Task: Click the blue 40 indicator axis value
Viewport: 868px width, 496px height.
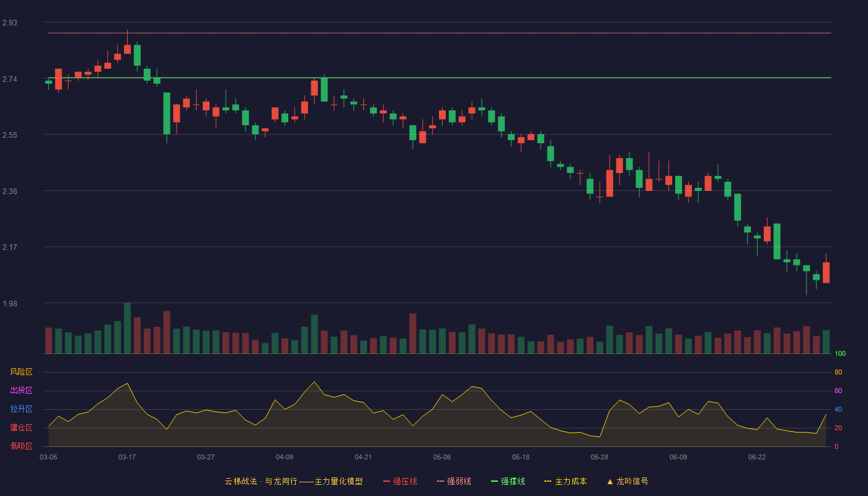Action: coord(838,409)
